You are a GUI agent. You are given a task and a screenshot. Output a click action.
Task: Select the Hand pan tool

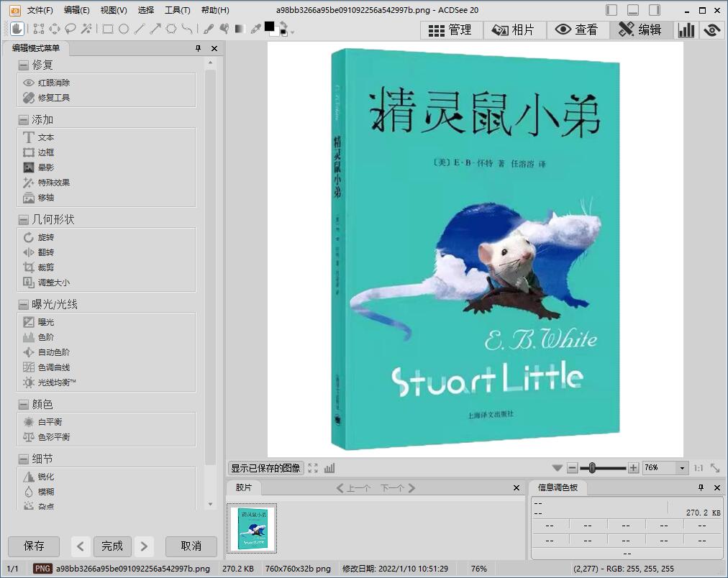pos(17,29)
